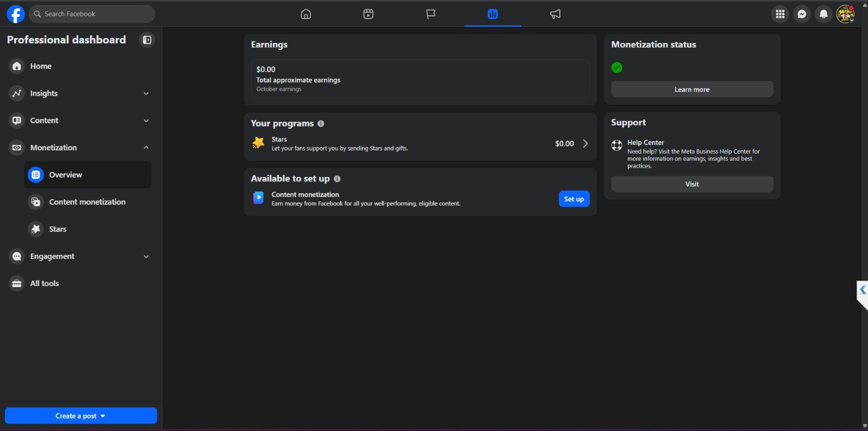Open the Ad Center megaphone icon
The image size is (868, 431).
click(x=555, y=14)
